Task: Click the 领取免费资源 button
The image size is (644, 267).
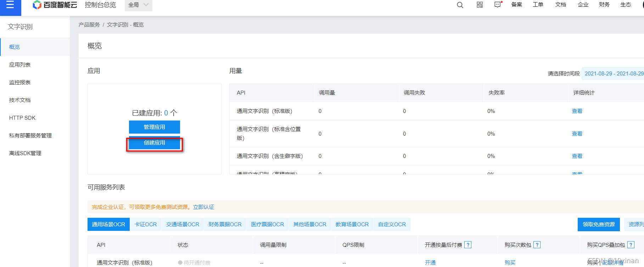Action: [x=599, y=225]
